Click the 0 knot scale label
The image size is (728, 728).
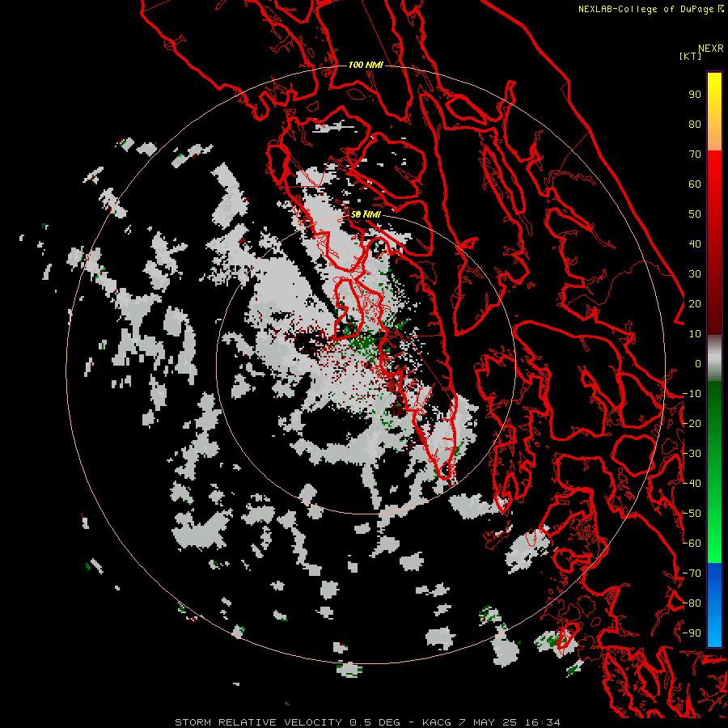click(698, 364)
